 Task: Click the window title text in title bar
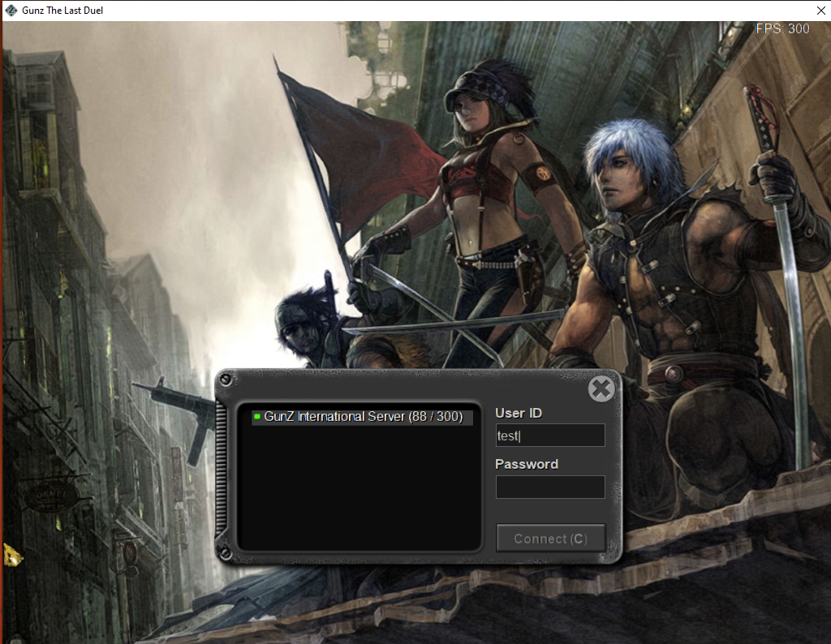62,11
